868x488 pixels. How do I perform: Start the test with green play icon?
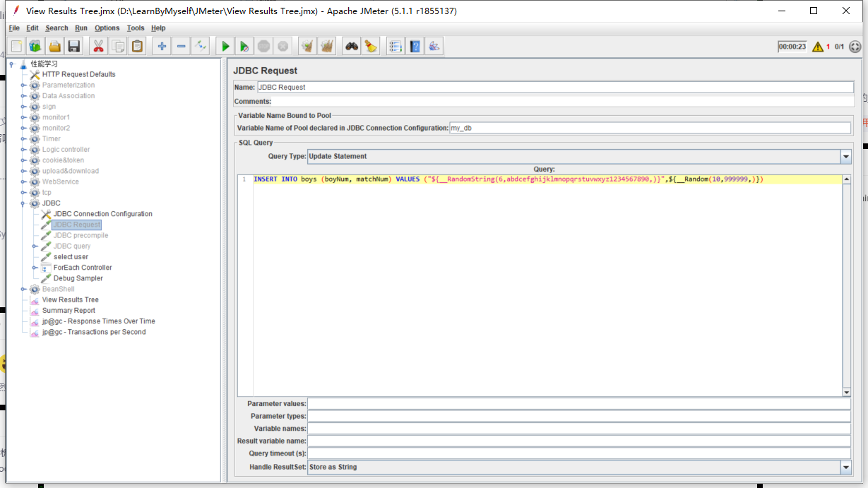pos(225,47)
